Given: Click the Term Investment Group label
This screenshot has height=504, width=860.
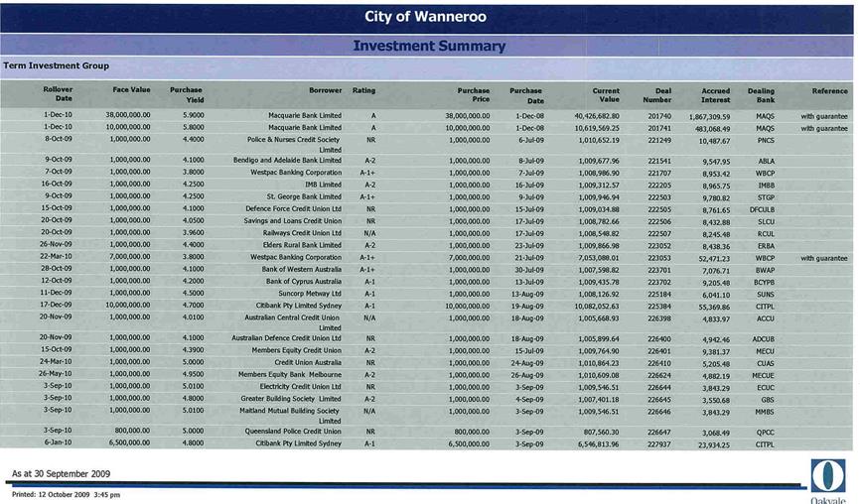Looking at the screenshot, I should (56, 65).
